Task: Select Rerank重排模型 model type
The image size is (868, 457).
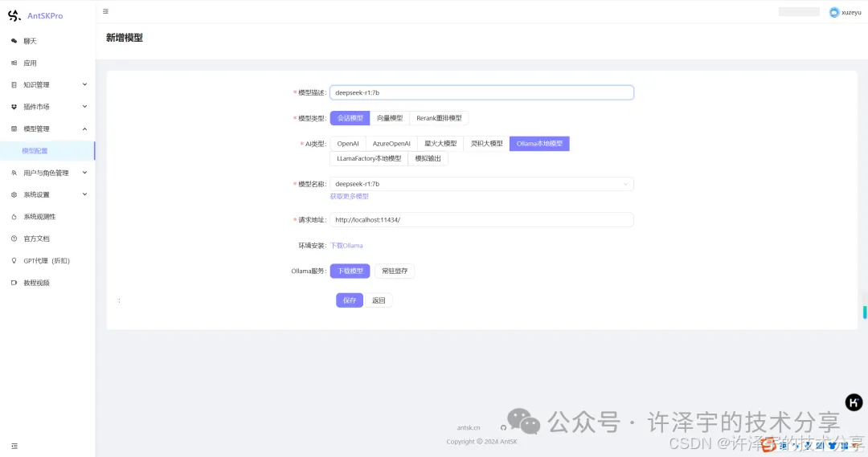Action: 439,118
